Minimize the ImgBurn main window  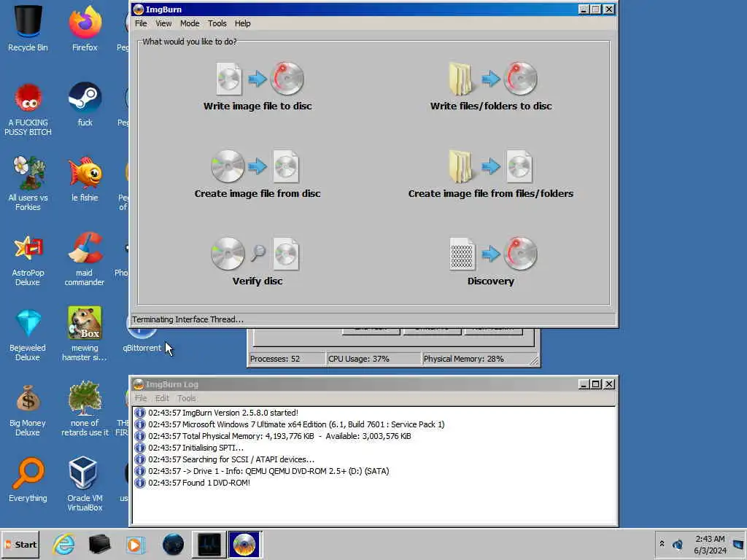pyautogui.click(x=584, y=9)
